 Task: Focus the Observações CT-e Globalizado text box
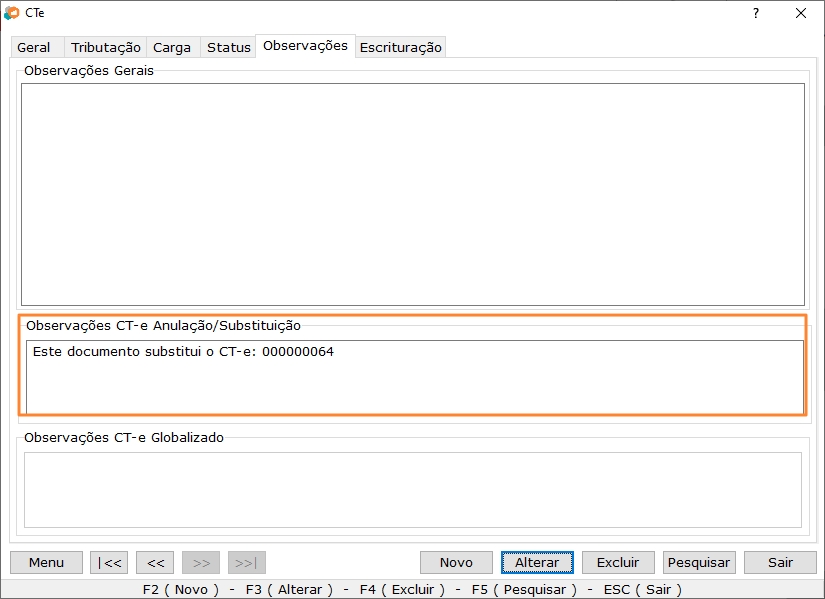pos(412,489)
